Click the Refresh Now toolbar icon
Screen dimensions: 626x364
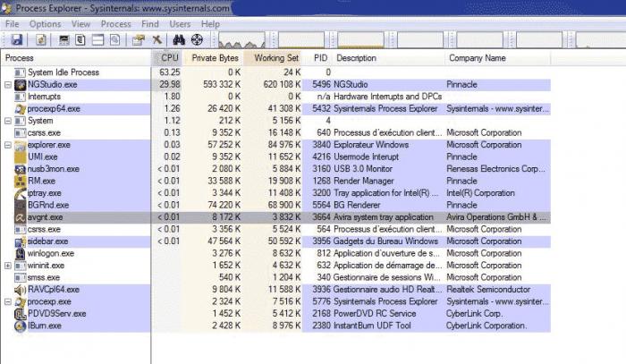click(x=41, y=39)
